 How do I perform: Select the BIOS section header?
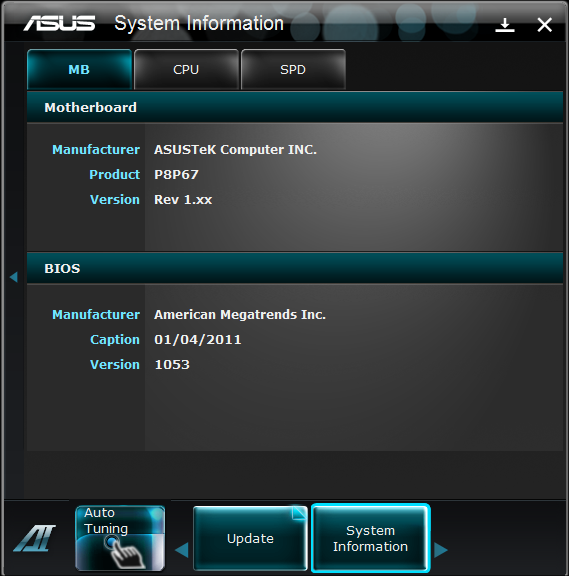tap(295, 268)
